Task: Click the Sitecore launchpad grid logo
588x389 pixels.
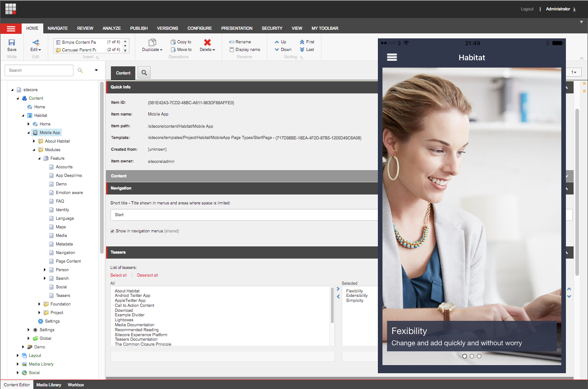Action: tap(11, 9)
